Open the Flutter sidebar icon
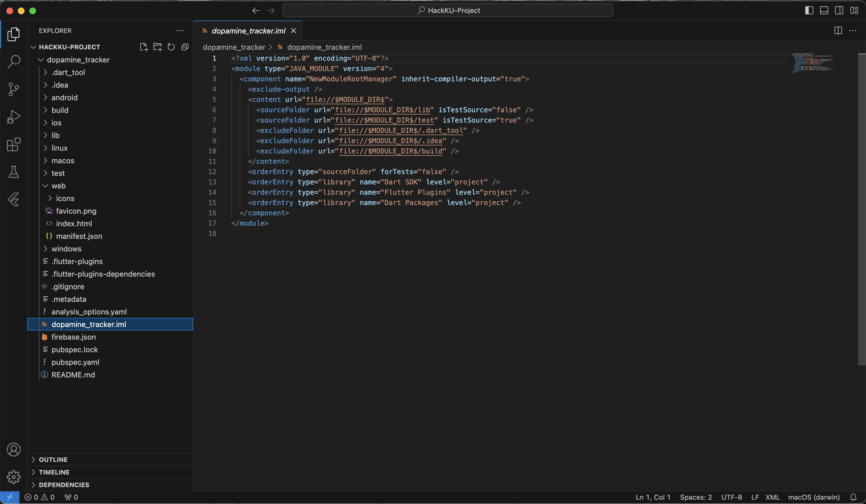Viewport: 866px width, 504px height. point(14,199)
